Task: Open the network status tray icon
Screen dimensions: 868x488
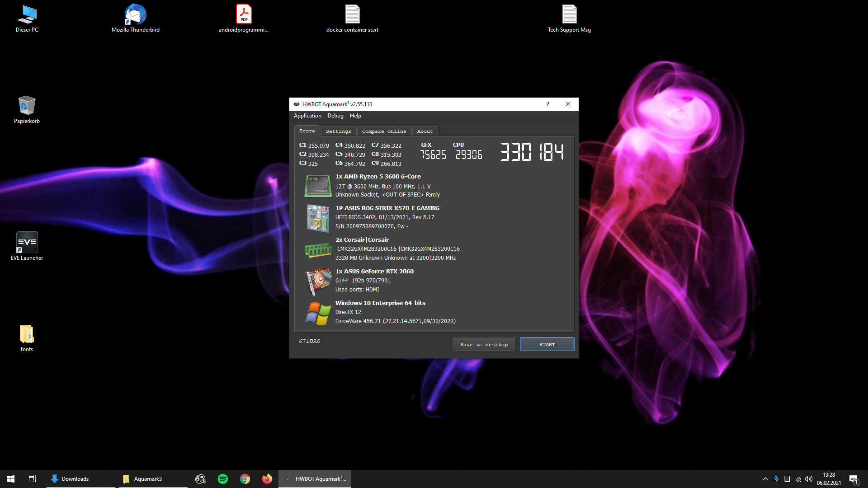Action: pos(798,479)
